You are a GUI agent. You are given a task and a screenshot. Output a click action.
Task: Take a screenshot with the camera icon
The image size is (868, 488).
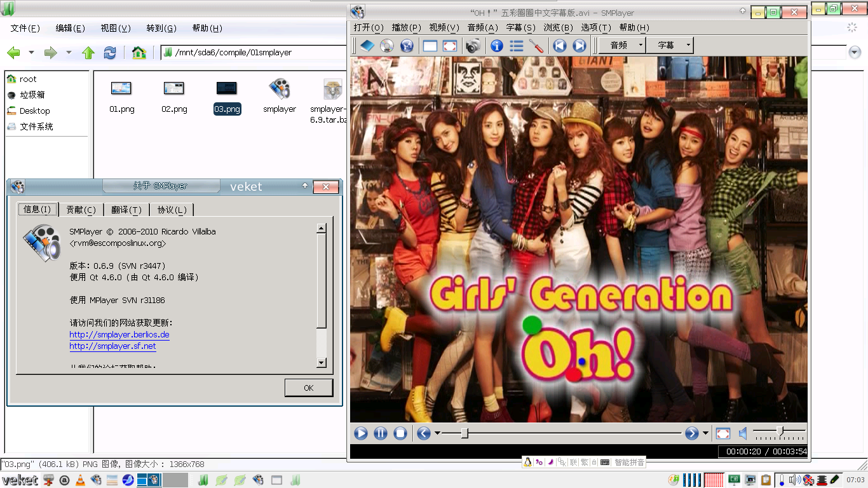(472, 45)
